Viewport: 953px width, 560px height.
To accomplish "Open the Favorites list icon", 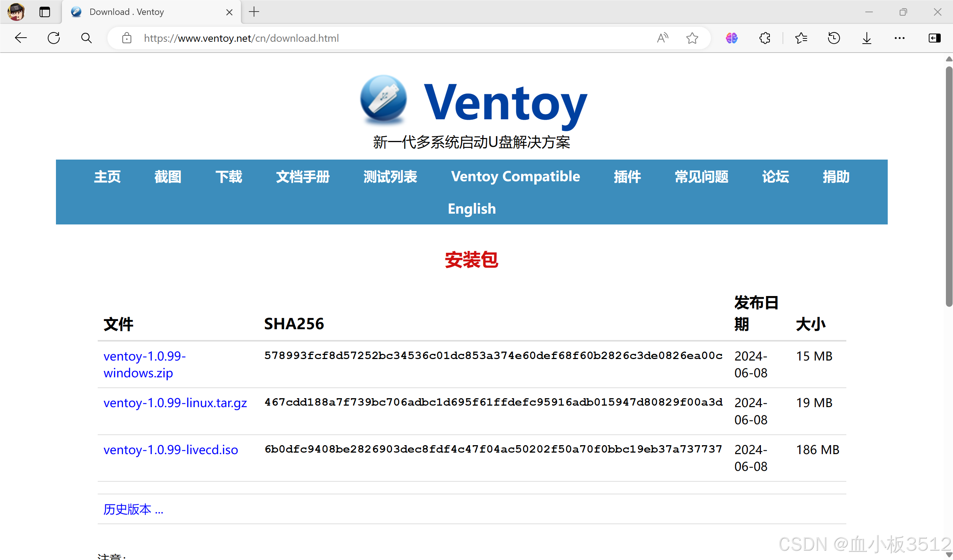I will click(x=801, y=38).
